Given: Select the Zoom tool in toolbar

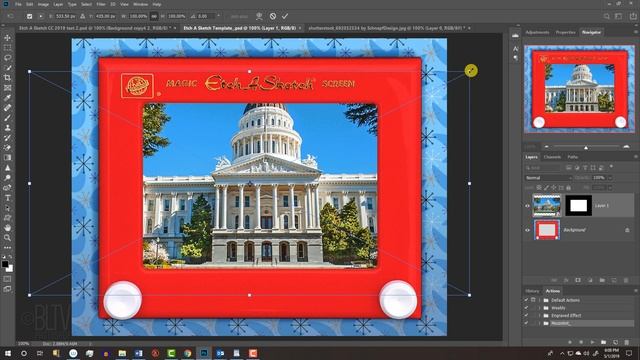Looking at the screenshot, I should tap(7, 237).
